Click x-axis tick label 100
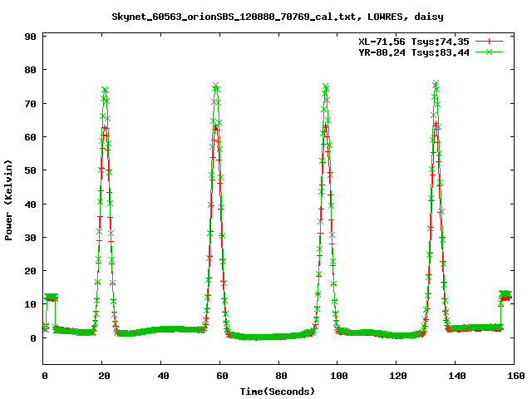The image size is (532, 399). [339, 376]
